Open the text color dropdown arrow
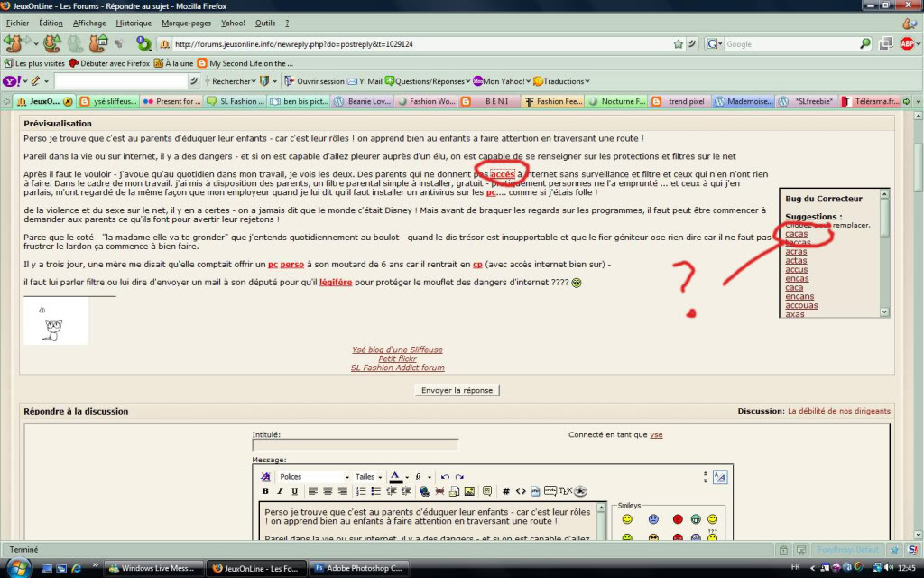Image resolution: width=924 pixels, height=578 pixels. click(407, 477)
